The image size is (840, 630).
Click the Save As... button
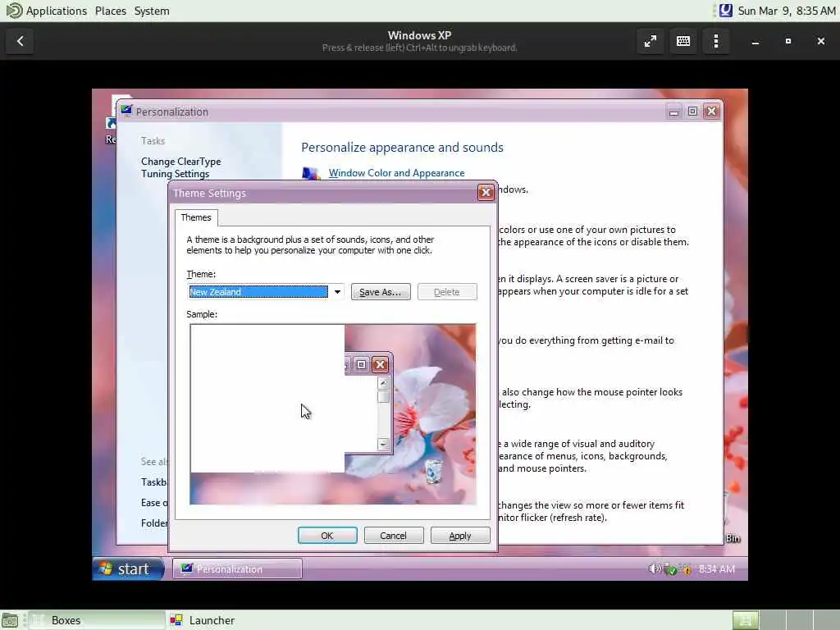[x=381, y=292]
